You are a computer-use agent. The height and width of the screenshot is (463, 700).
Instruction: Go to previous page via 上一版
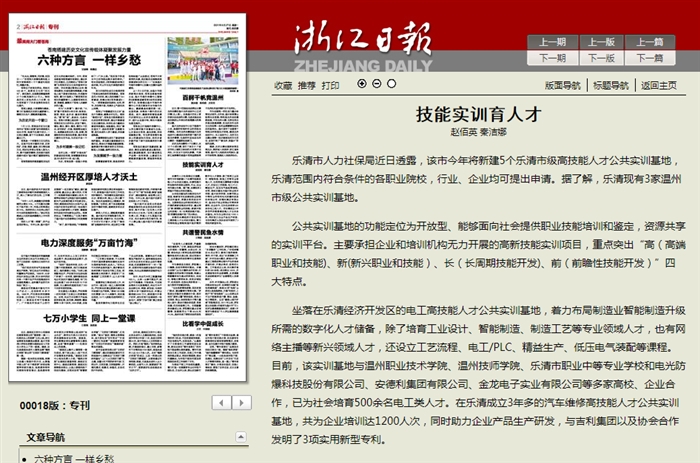[602, 42]
